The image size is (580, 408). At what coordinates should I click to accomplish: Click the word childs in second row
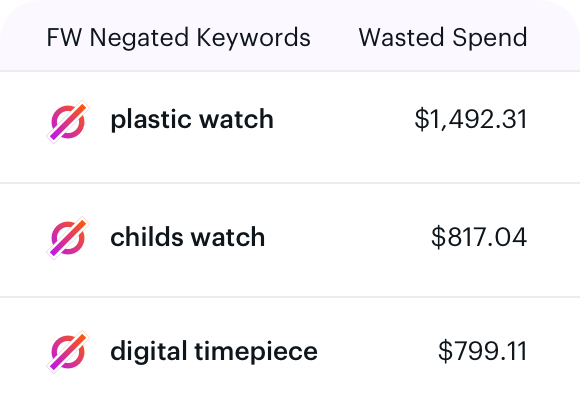tap(146, 237)
